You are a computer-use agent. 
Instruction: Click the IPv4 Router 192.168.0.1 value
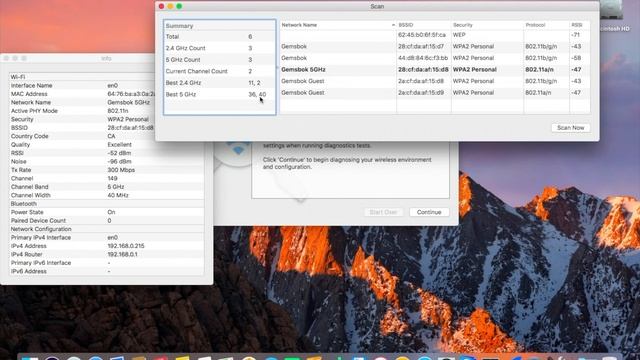(122, 254)
